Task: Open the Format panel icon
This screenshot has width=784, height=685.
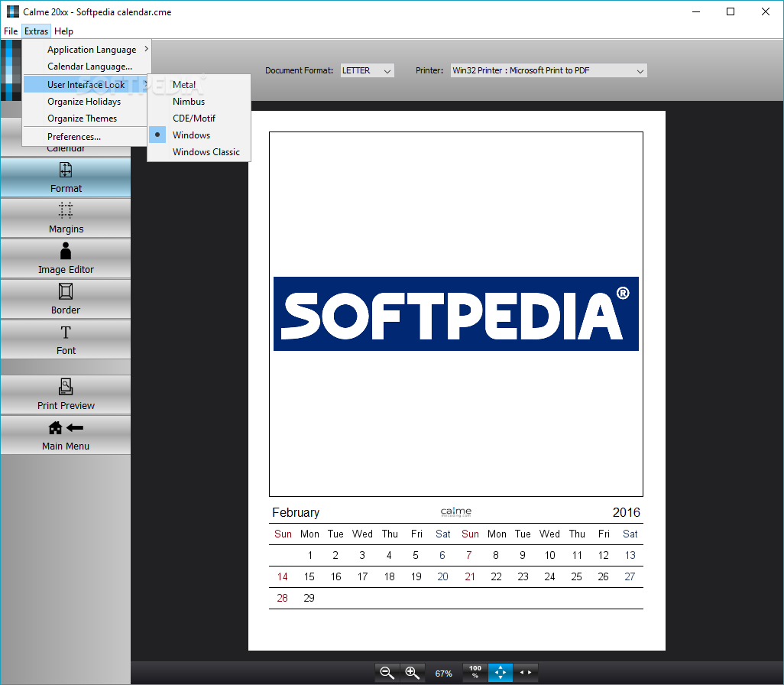Action: click(x=66, y=170)
